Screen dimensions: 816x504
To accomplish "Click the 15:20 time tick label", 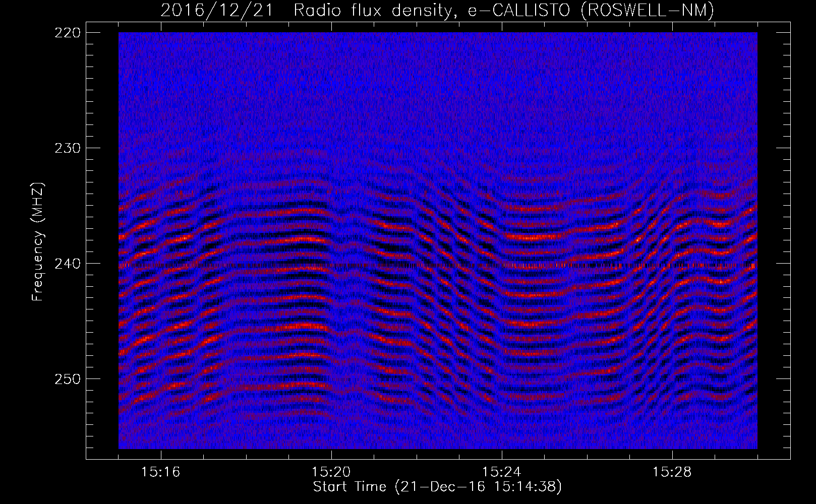I will [331, 472].
